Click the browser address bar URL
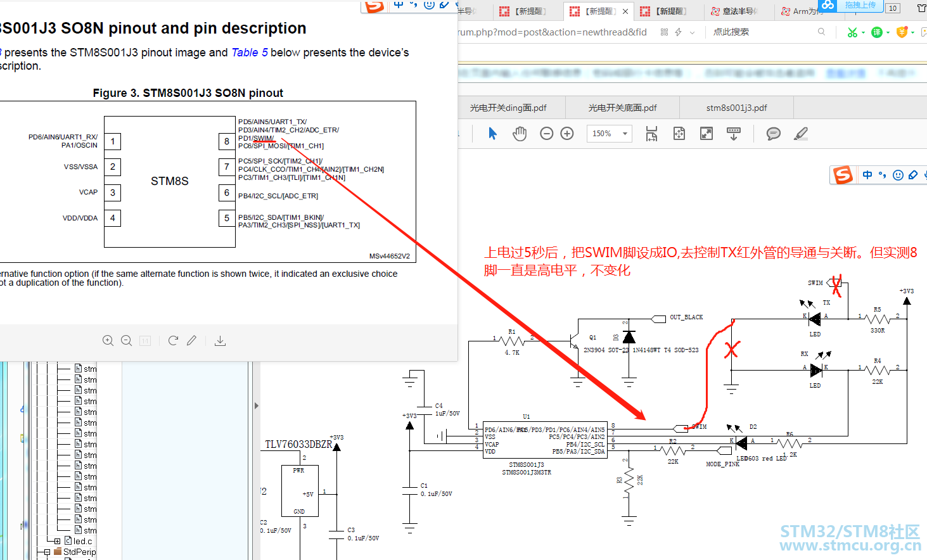927x560 pixels. [x=553, y=32]
